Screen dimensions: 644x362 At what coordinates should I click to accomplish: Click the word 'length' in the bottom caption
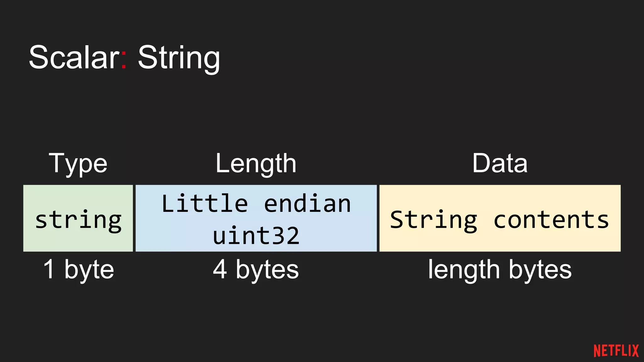click(x=464, y=270)
